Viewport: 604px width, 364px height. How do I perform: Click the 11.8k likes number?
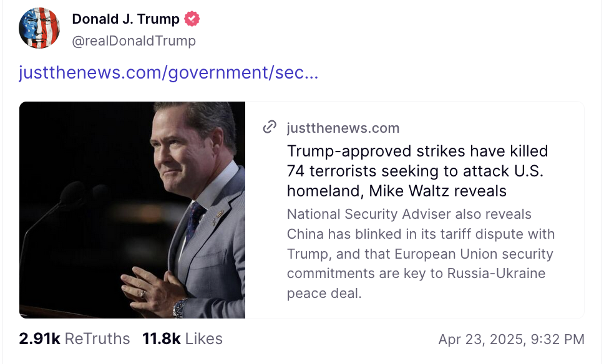161,338
